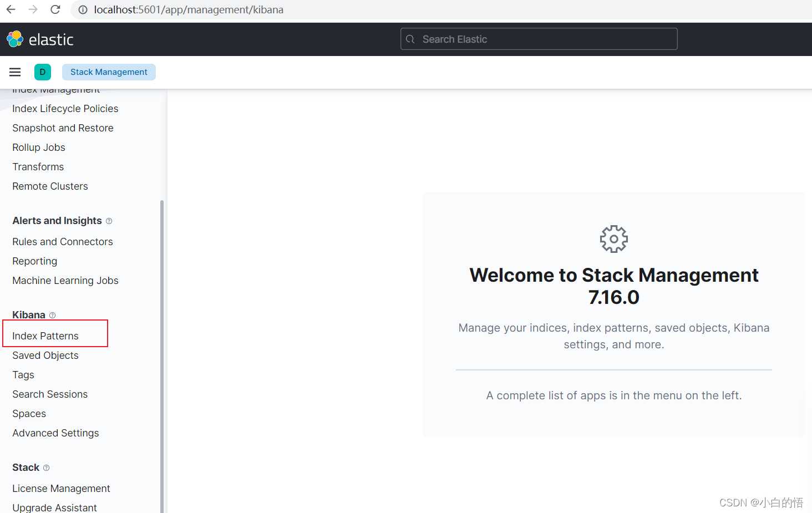Go to Rollup Jobs

tap(39, 148)
